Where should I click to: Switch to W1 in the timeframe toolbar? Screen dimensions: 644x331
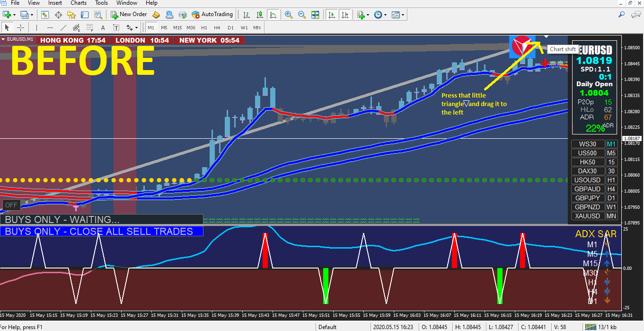point(244,27)
